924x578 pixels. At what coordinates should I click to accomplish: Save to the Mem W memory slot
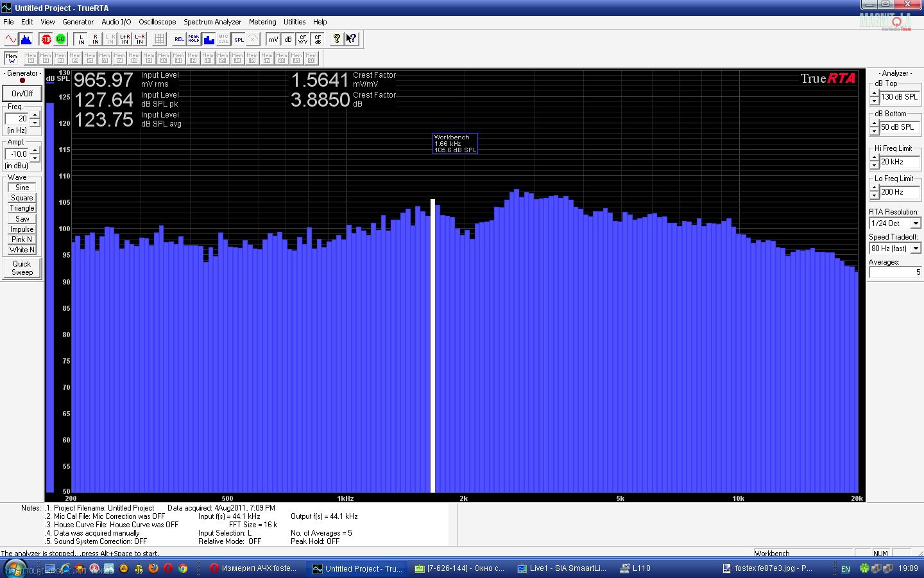click(12, 58)
